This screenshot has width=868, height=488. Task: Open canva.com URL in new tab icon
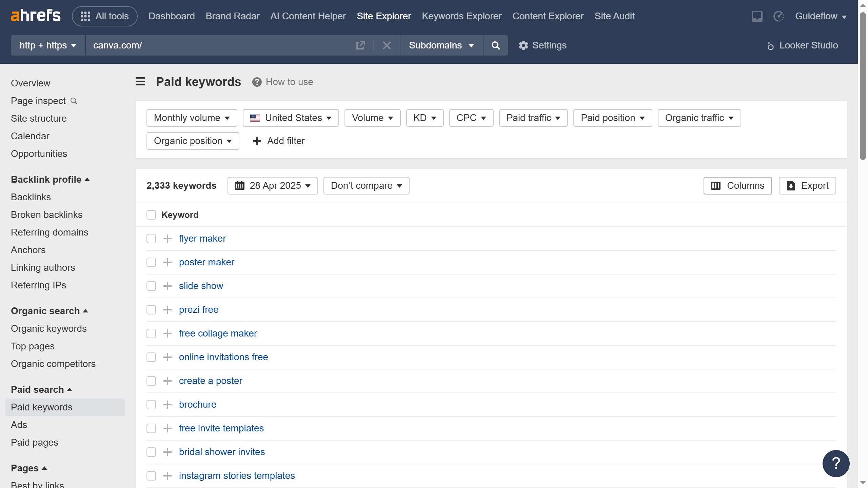[360, 45]
